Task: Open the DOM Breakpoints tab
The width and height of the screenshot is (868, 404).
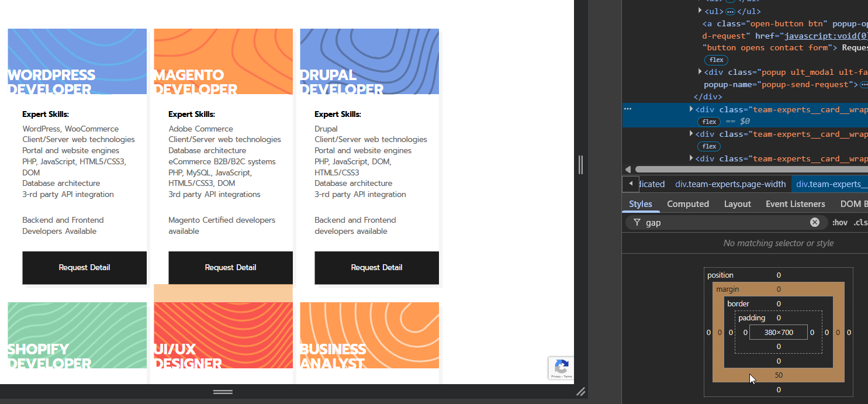Action: (854, 204)
